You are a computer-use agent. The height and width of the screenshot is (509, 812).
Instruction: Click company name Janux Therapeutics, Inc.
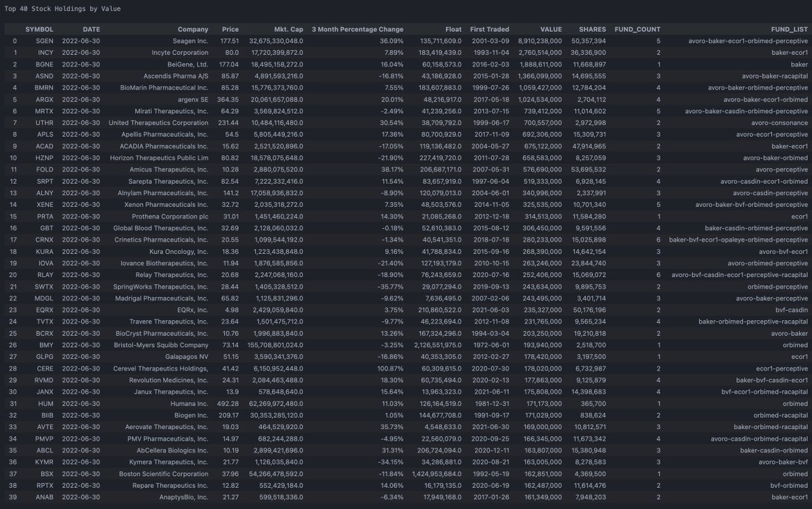click(x=170, y=391)
